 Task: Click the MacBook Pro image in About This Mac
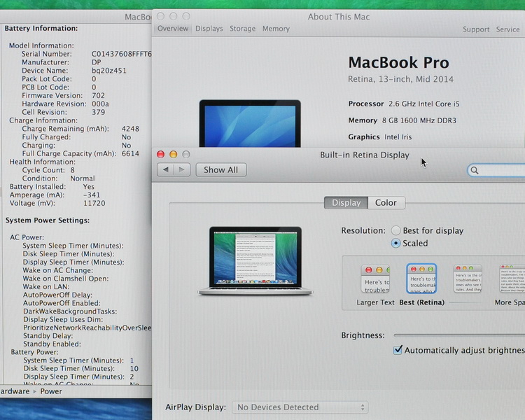pyautogui.click(x=250, y=123)
